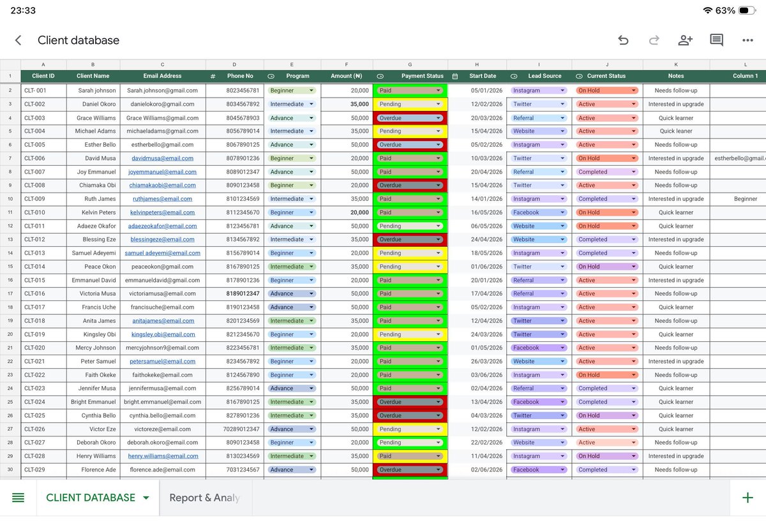Select Beginner value in Column 1
The height and width of the screenshot is (532, 766).
click(x=745, y=199)
